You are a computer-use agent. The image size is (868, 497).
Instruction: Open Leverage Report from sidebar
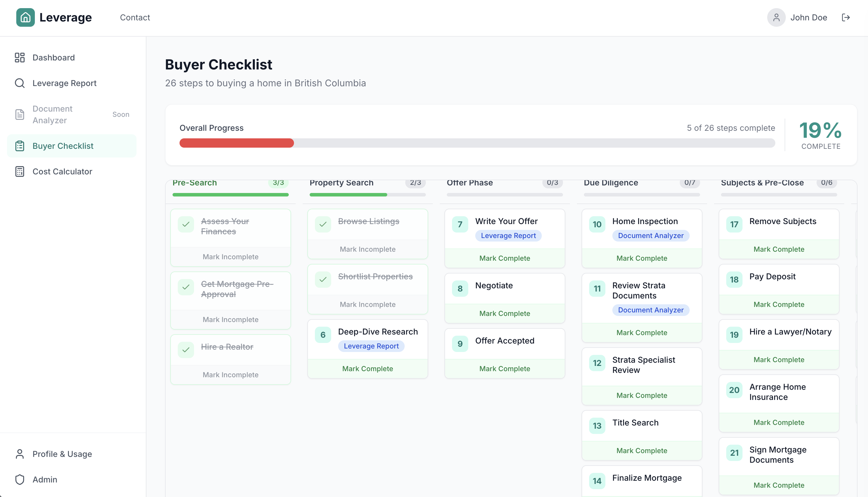coord(72,83)
